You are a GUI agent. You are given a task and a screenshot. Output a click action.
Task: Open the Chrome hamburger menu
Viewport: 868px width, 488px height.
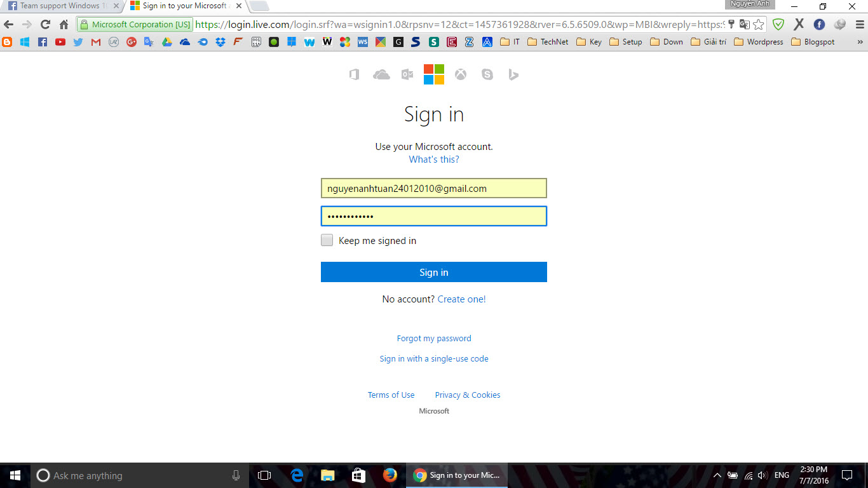(x=860, y=25)
